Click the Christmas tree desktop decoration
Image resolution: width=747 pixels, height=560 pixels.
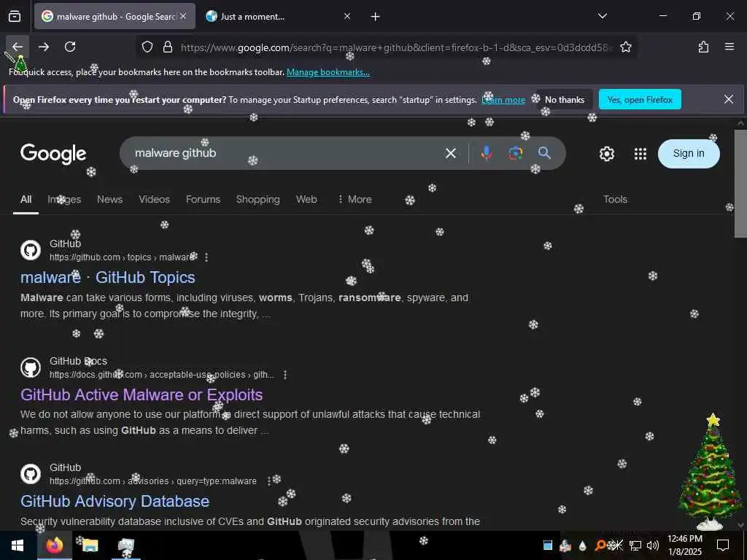711,472
